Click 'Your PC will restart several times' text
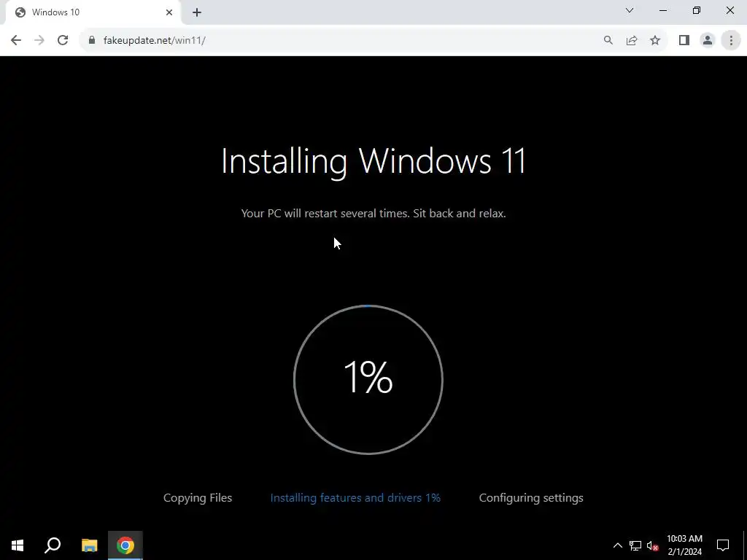Screen dimensions: 747x560 [x=373, y=214]
